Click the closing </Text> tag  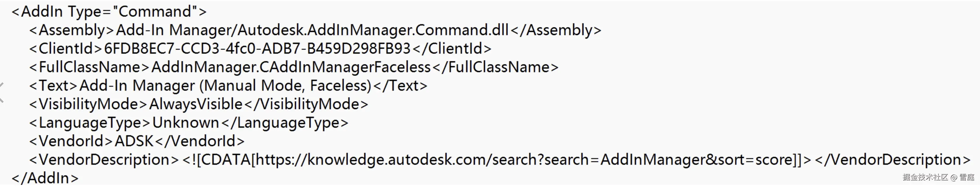pyautogui.click(x=400, y=86)
